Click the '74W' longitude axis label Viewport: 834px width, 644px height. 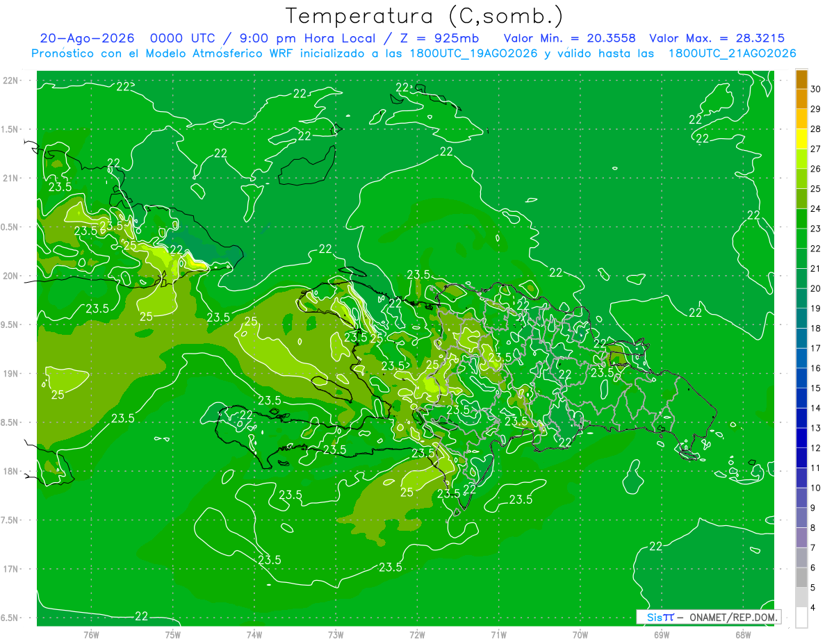tap(254, 635)
